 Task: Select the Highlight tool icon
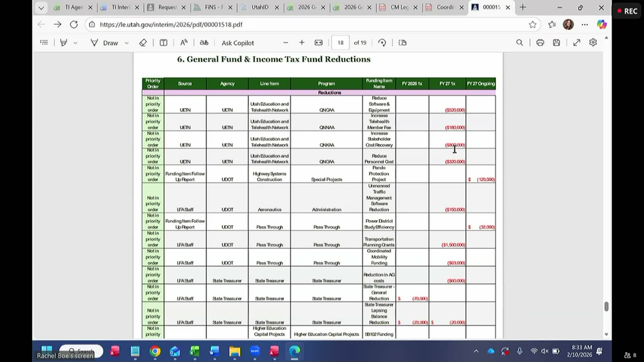coord(63,43)
